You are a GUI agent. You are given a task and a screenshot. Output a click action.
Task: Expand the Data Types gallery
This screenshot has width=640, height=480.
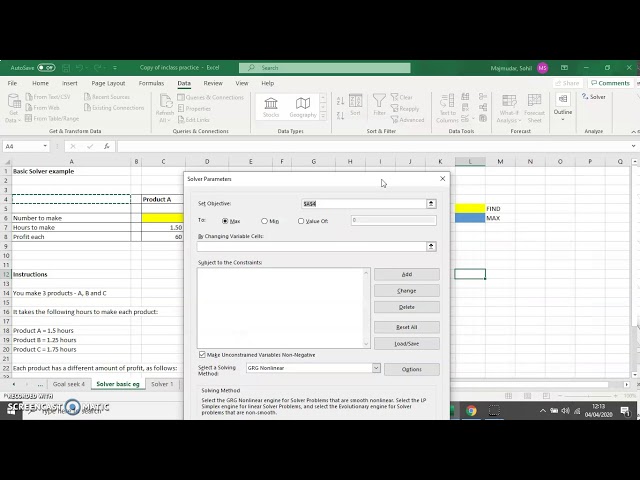coord(323,116)
